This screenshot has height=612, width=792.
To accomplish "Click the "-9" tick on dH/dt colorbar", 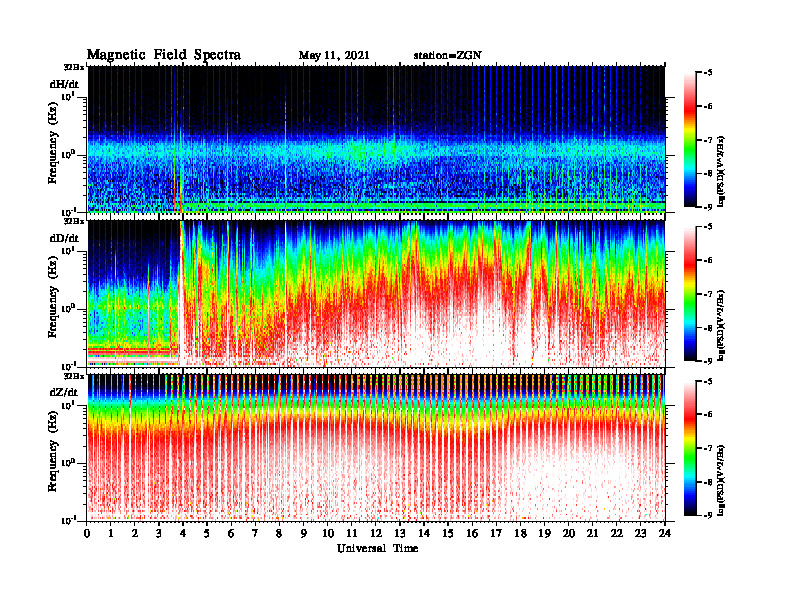I will point(707,207).
